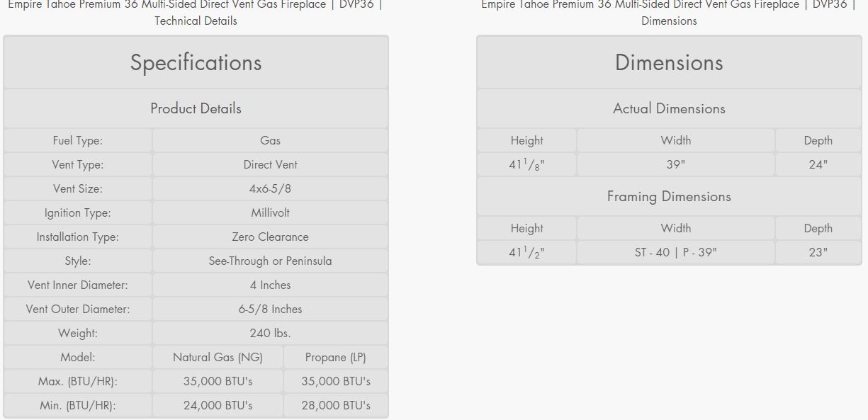Select the See-Through or Peninsula style cell

[x=270, y=261]
